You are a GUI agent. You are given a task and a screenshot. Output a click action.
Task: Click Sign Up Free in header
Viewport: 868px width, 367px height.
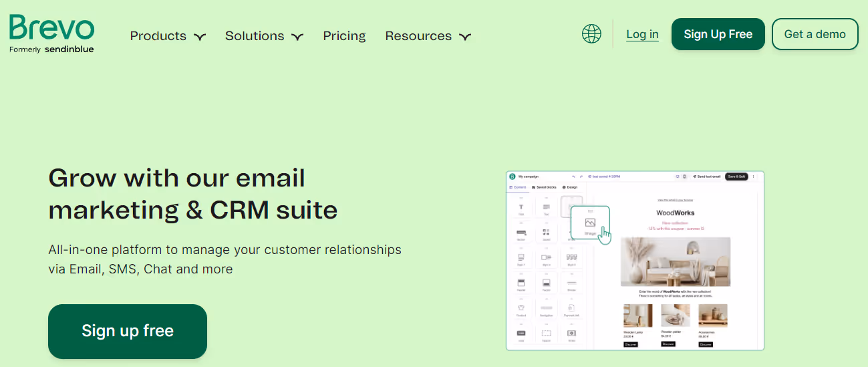click(x=718, y=34)
